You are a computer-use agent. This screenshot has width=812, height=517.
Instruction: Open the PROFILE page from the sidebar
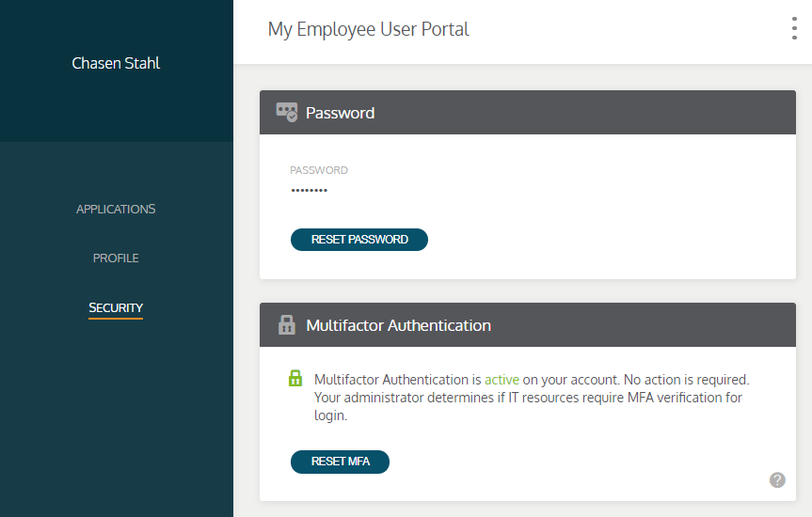coord(116,258)
